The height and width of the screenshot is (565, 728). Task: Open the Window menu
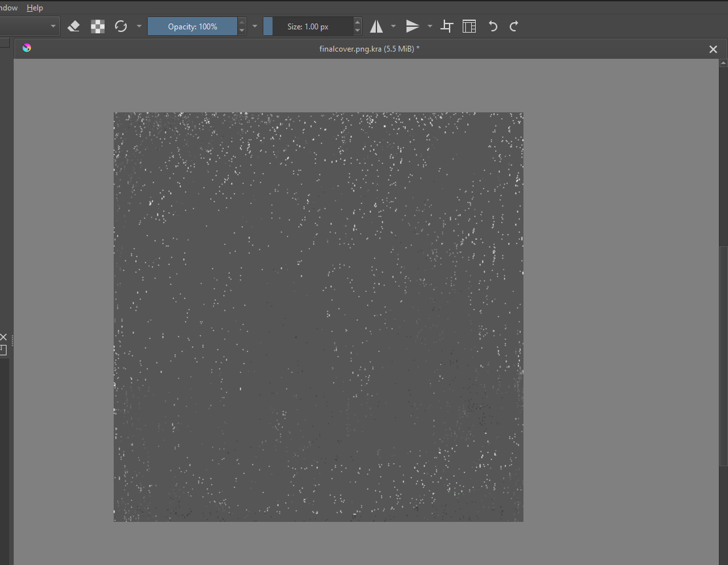pos(8,7)
